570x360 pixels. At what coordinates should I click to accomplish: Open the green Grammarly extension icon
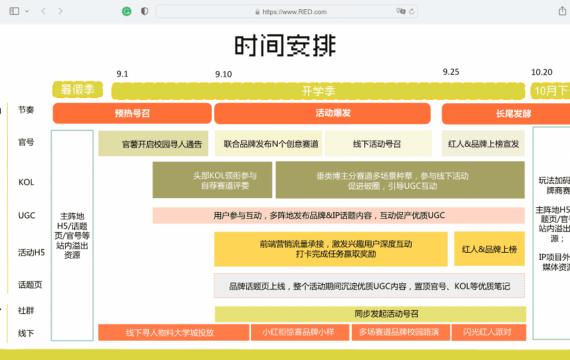click(x=127, y=12)
